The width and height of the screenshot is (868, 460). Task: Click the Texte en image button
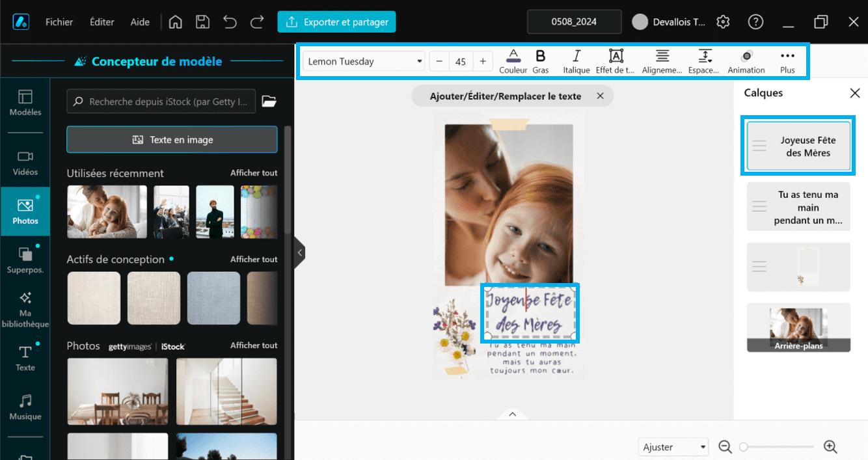(x=172, y=139)
